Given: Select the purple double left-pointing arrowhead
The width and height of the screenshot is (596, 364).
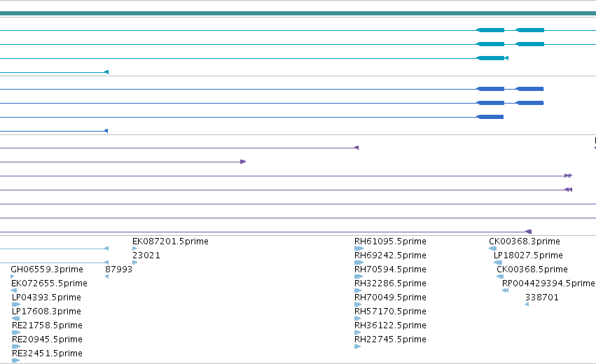Looking at the screenshot, I should pyautogui.click(x=569, y=190).
